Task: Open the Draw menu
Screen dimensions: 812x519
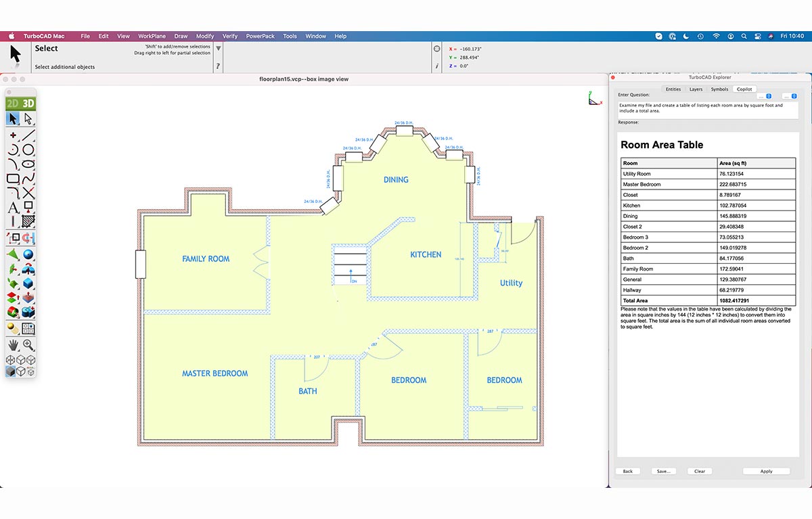Action: click(181, 36)
